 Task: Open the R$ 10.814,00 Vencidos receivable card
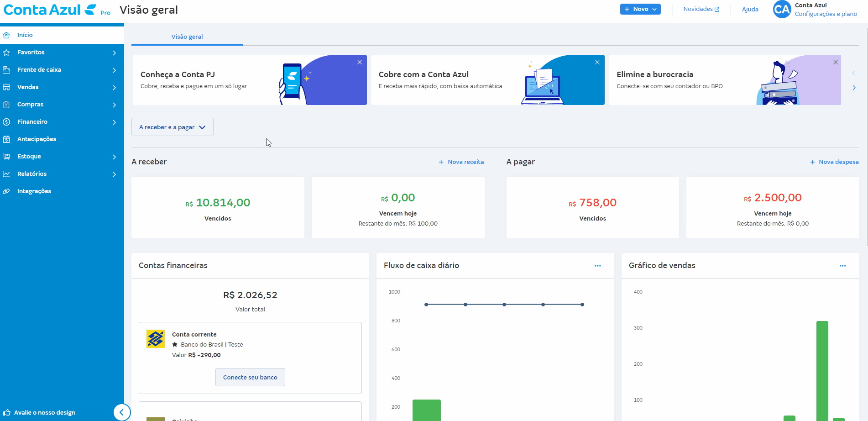[218, 208]
